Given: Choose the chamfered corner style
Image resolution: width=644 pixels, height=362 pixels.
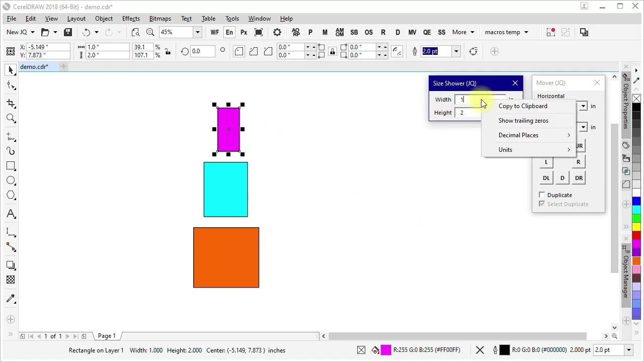Looking at the screenshot, I should click(x=268, y=51).
